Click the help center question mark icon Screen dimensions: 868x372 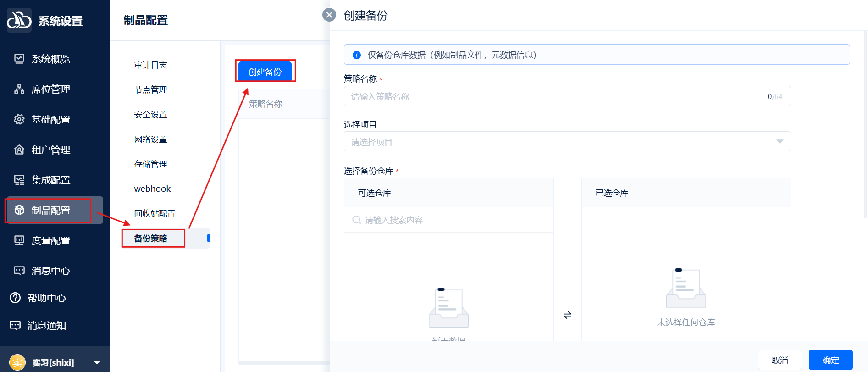15,298
